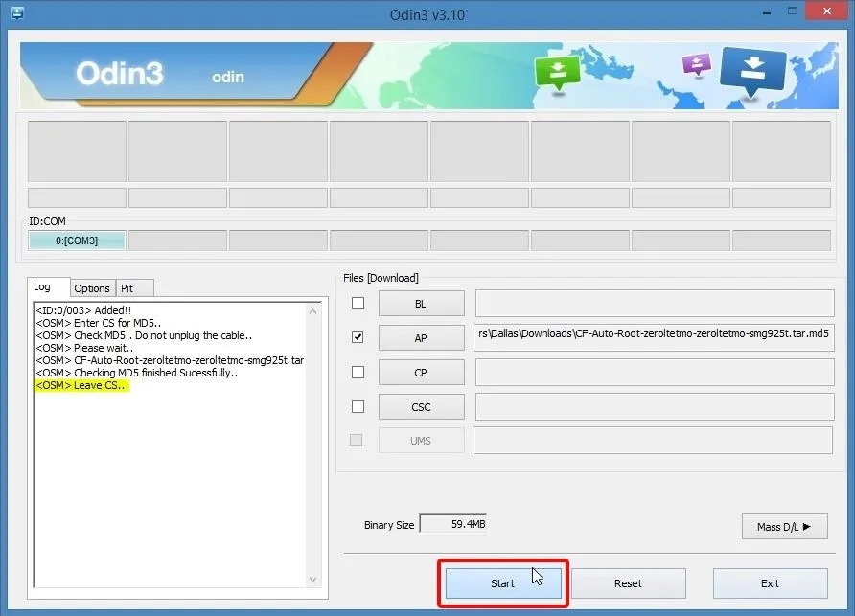Browse for a file with AP button

tap(421, 338)
